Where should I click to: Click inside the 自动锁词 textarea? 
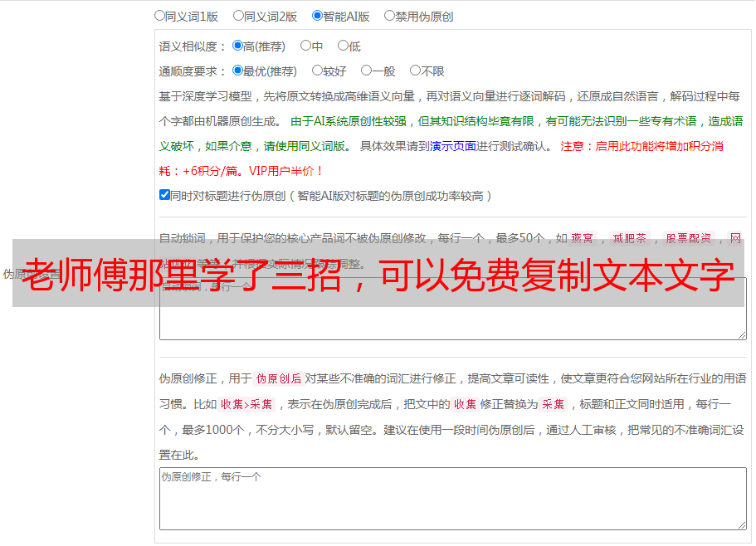click(x=453, y=309)
